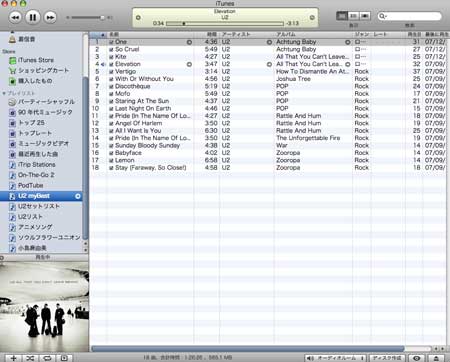Collapse the プレイリスト section triangle
Image resolution: width=450 pixels, height=362 pixels.
(4, 93)
